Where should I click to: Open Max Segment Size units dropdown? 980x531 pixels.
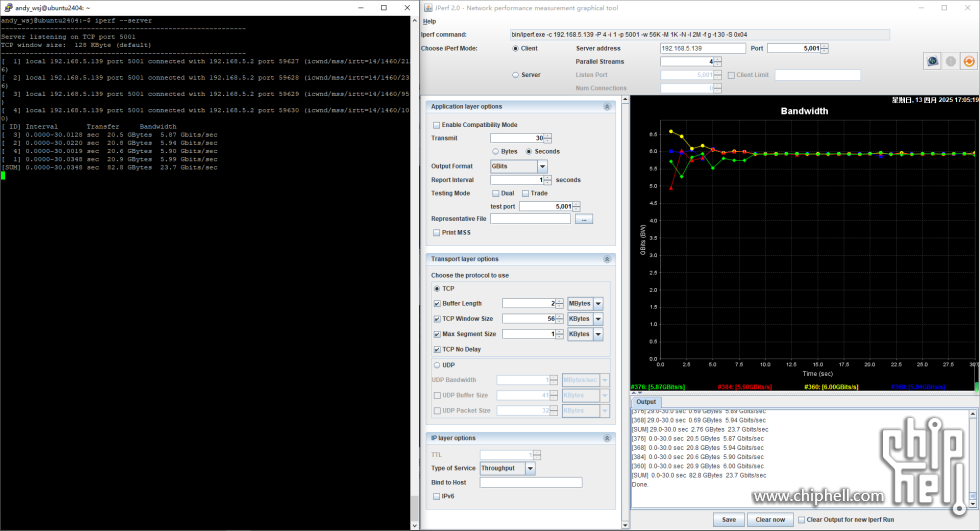[598, 334]
